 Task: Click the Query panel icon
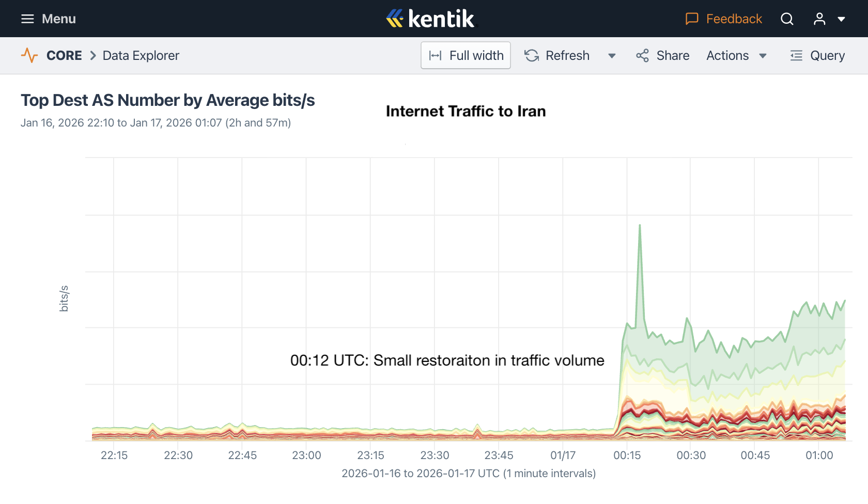click(796, 55)
